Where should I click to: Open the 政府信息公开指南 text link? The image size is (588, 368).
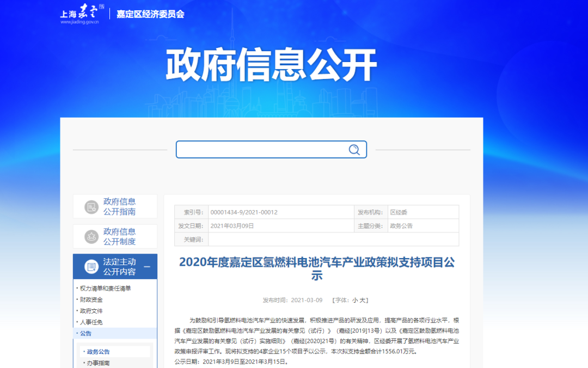[x=120, y=207]
